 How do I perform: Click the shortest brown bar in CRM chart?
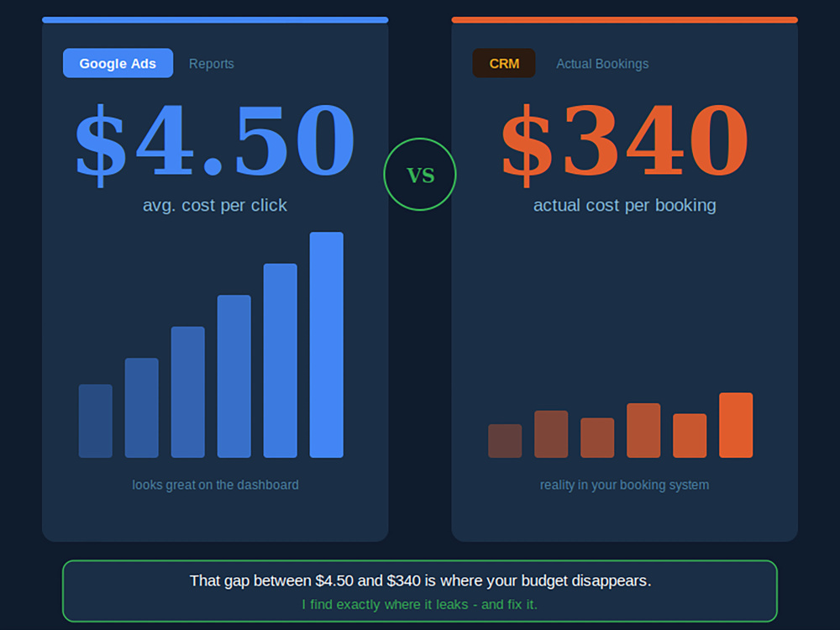point(505,441)
